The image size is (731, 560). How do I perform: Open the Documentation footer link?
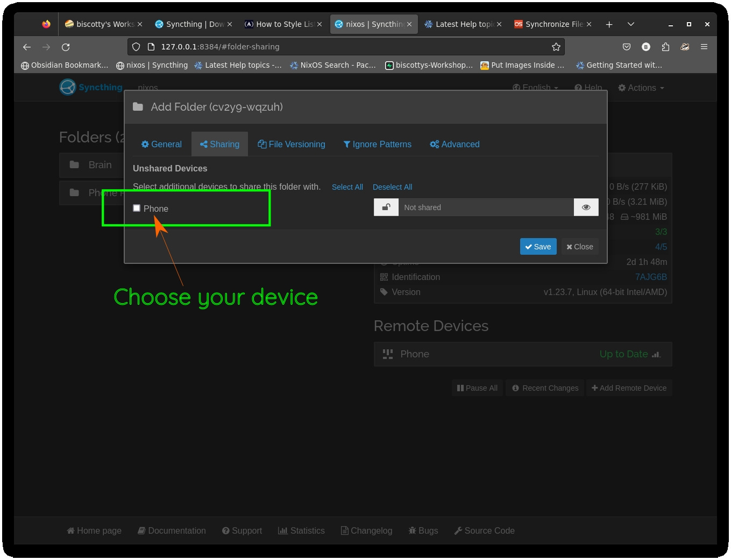coord(172,530)
